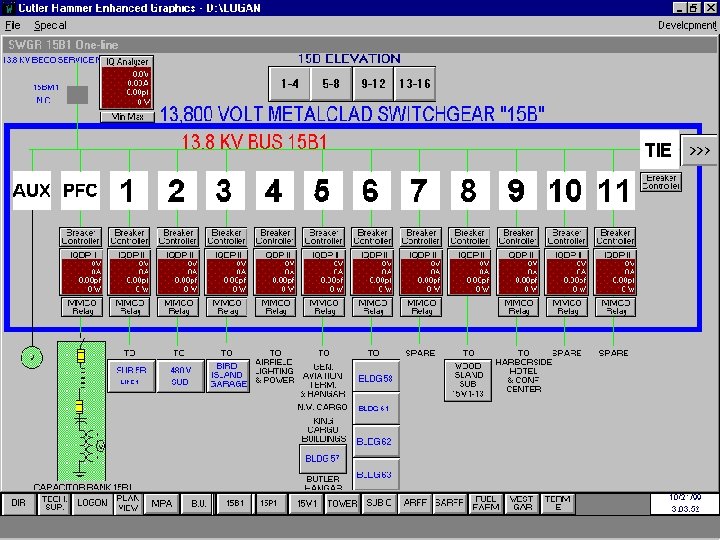Switch to the FUEL FARM screen

[x=486, y=504]
